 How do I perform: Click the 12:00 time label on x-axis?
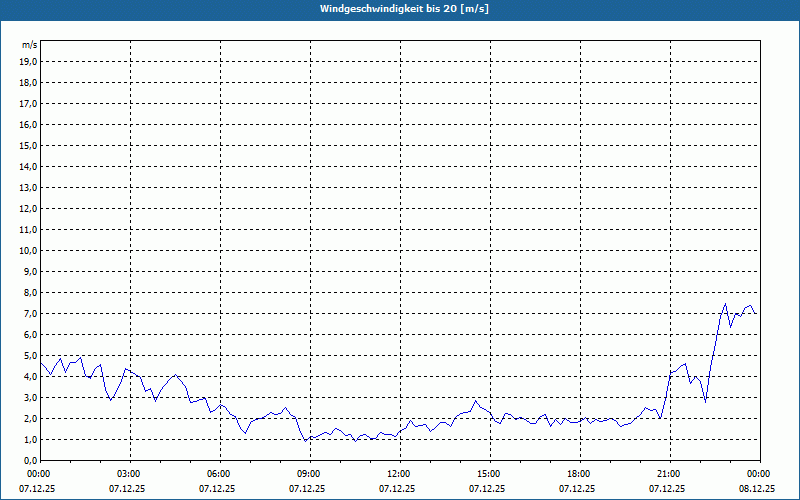point(399,474)
